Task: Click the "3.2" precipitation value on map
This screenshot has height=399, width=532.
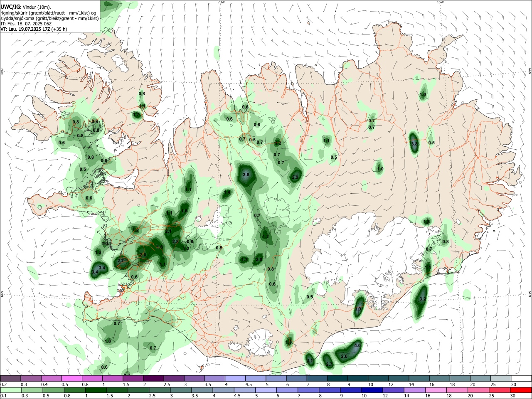Action: [423, 299]
